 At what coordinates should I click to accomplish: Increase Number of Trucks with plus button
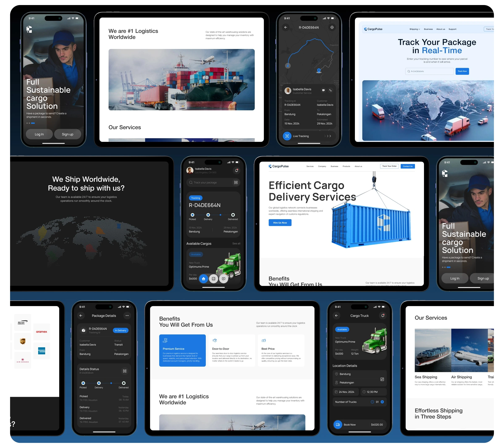(382, 402)
